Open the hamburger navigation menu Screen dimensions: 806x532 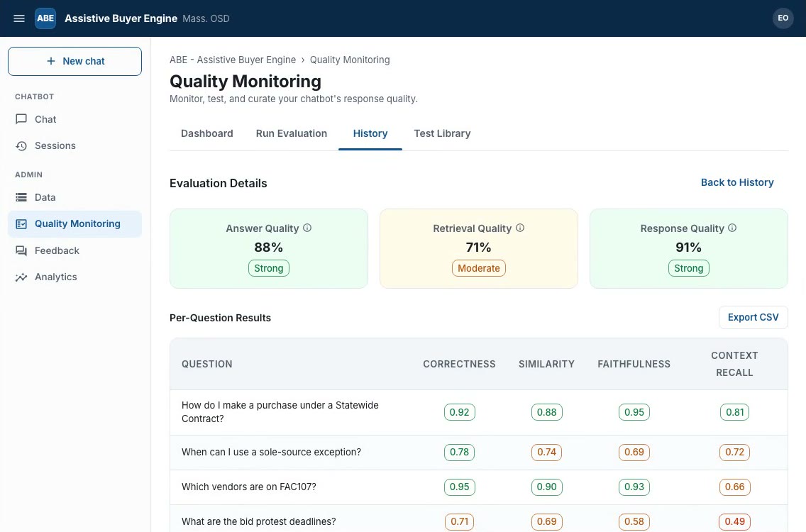[19, 18]
